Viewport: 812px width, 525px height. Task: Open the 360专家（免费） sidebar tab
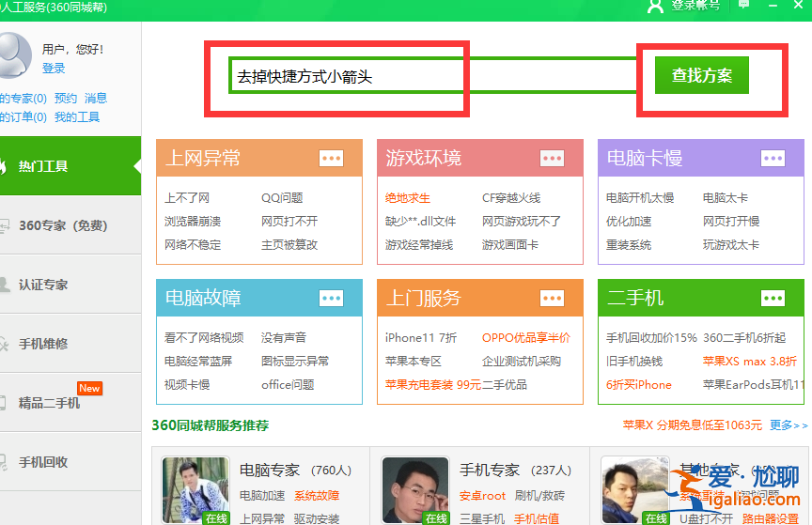click(70, 225)
